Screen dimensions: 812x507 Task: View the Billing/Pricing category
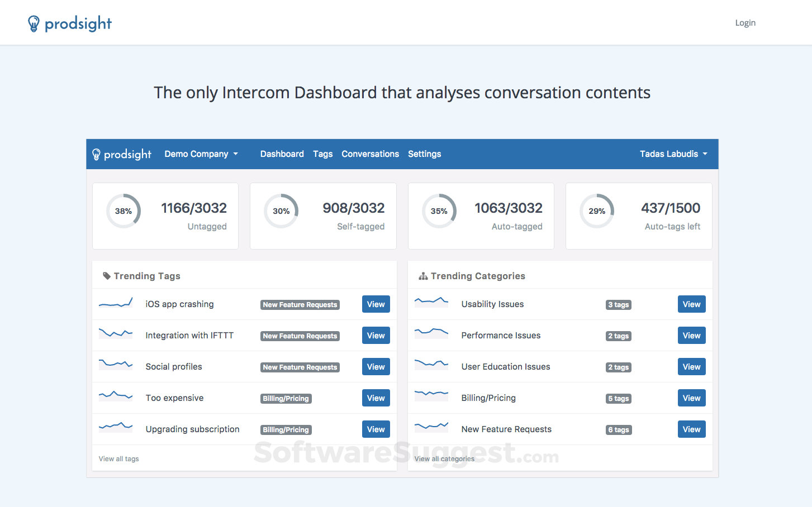692,398
